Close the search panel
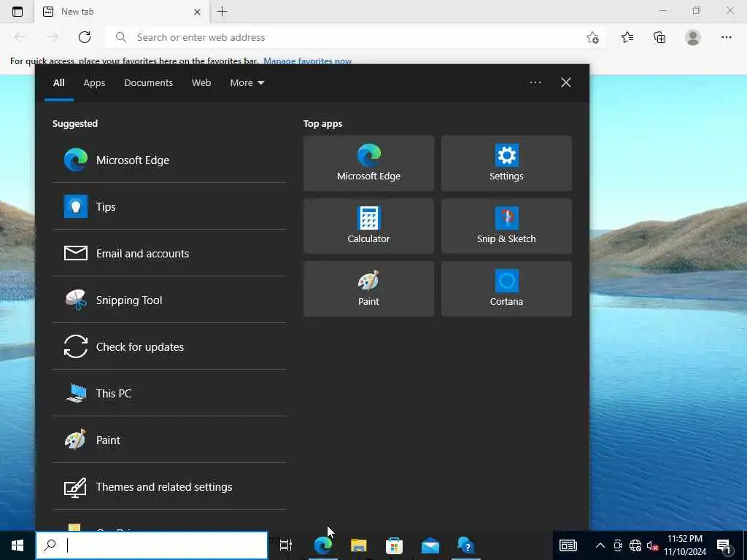 566,83
